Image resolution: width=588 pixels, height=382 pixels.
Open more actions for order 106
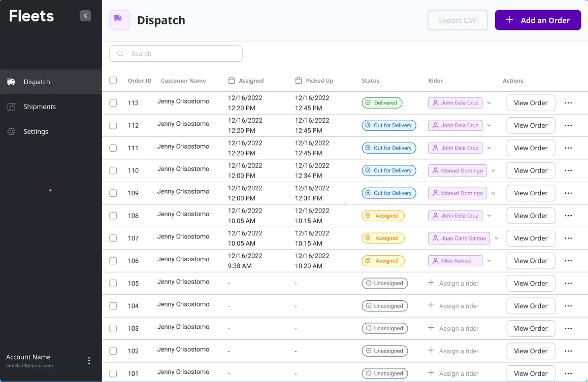[568, 261]
